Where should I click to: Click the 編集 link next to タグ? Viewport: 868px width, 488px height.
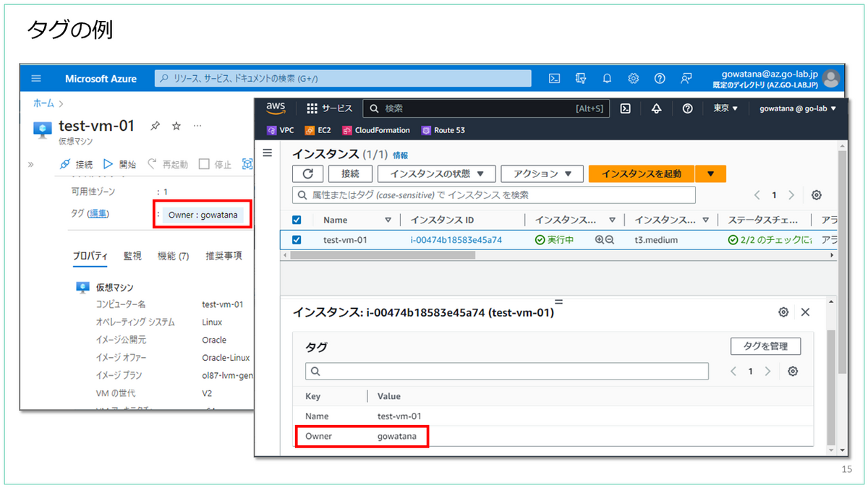98,214
